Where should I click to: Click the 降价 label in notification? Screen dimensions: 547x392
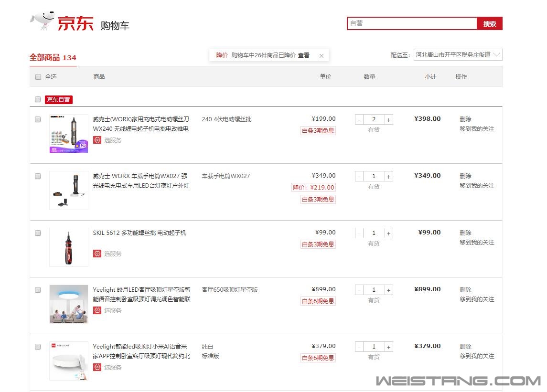point(222,55)
